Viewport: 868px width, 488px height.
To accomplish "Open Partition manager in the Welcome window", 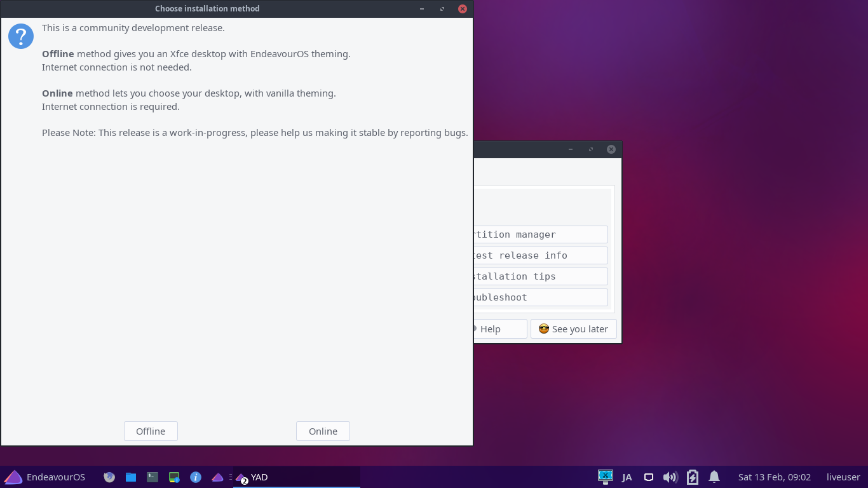I will tap(541, 234).
